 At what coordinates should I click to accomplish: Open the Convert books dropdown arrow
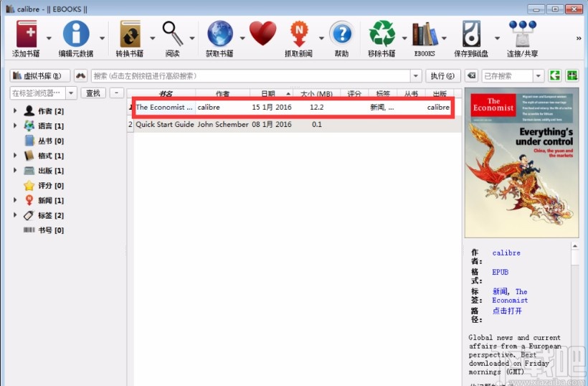(x=152, y=38)
